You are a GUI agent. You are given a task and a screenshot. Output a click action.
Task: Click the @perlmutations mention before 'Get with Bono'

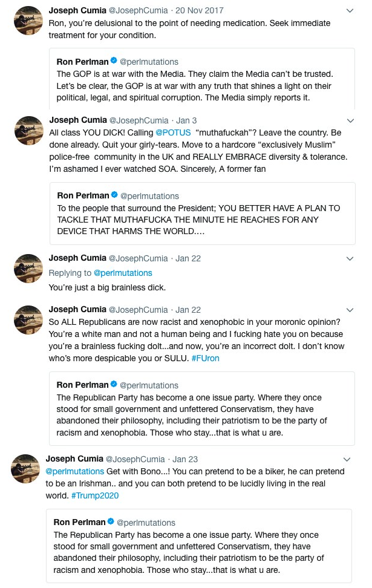[x=75, y=471]
